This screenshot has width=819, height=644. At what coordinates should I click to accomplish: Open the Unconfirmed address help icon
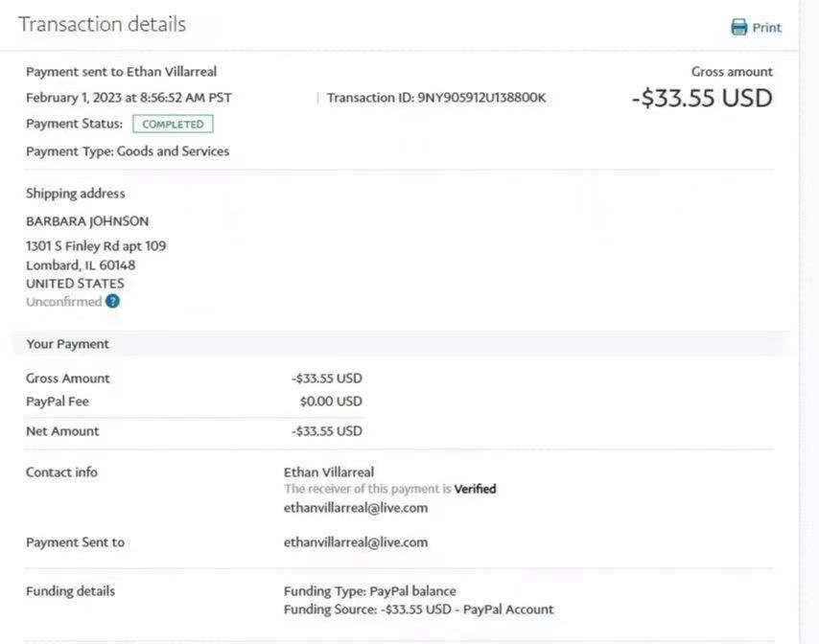[113, 301]
